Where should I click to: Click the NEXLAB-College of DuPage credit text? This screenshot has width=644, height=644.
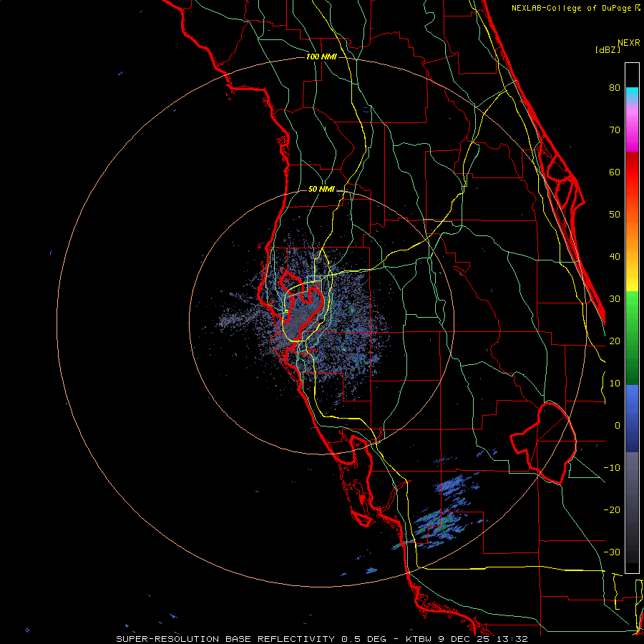pyautogui.click(x=576, y=8)
